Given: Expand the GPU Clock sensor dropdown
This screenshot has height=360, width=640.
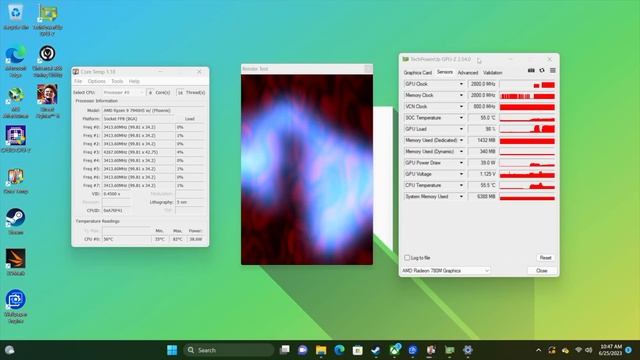Looking at the screenshot, I should click(x=461, y=84).
